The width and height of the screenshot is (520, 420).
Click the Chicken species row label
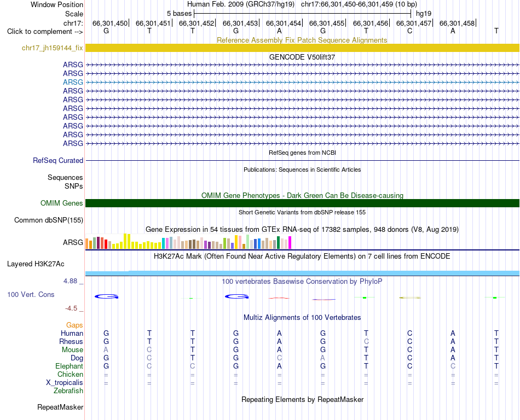70,374
